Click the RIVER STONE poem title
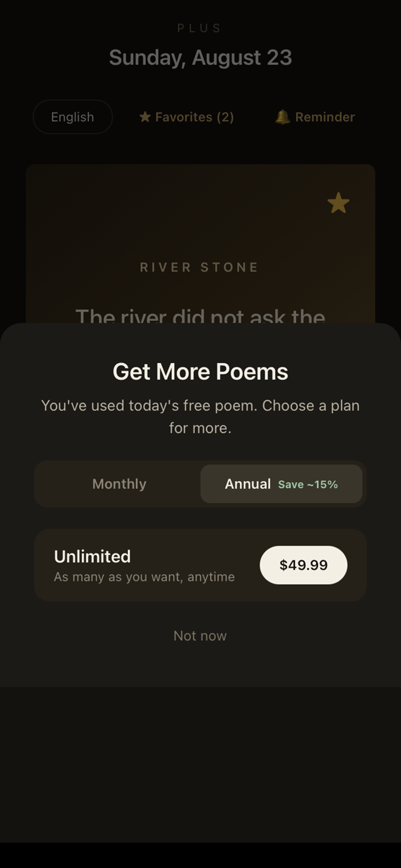The image size is (401, 868). tap(199, 267)
